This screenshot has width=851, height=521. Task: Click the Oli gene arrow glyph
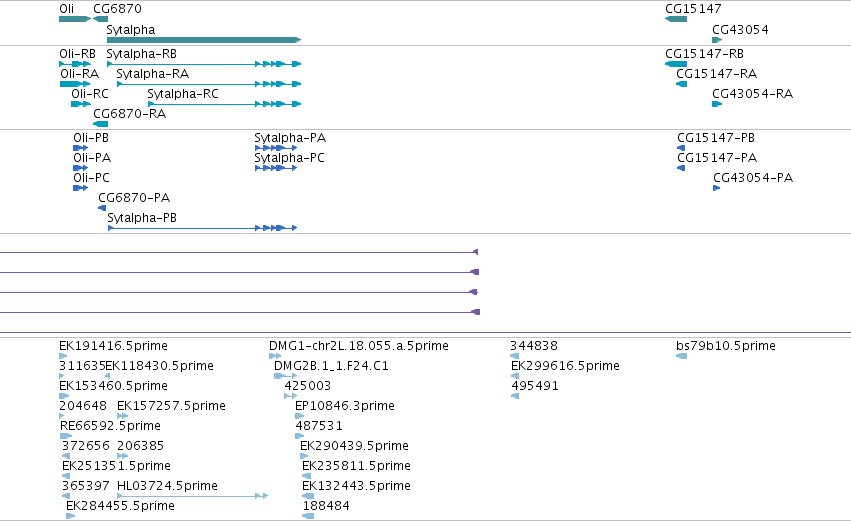pos(75,19)
